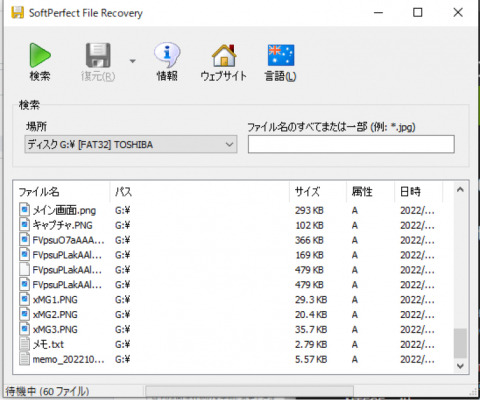Click the vertical scrollbar thumb

[460, 343]
